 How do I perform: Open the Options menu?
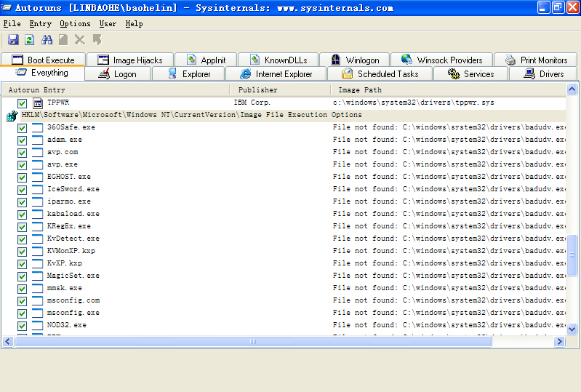[75, 24]
